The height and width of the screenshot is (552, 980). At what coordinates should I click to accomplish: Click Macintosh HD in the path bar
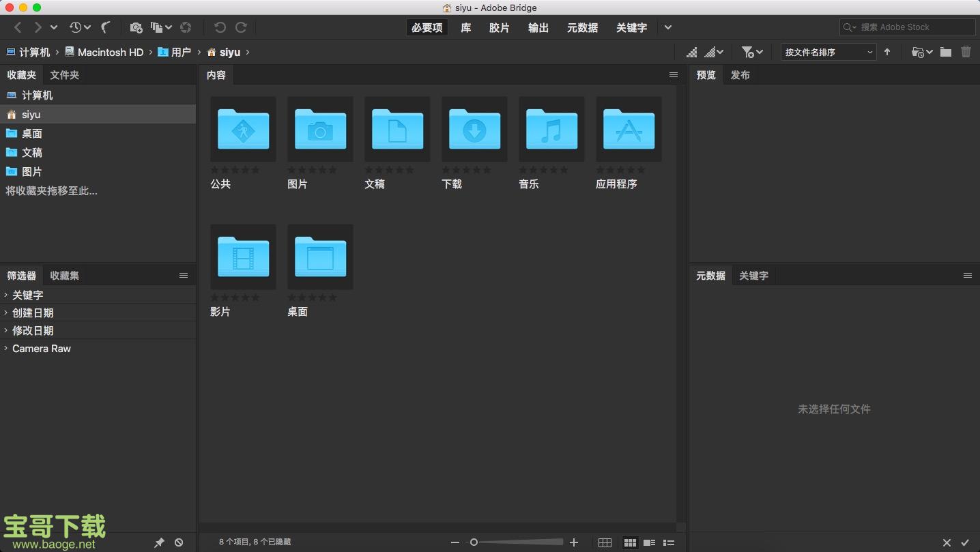coord(104,52)
